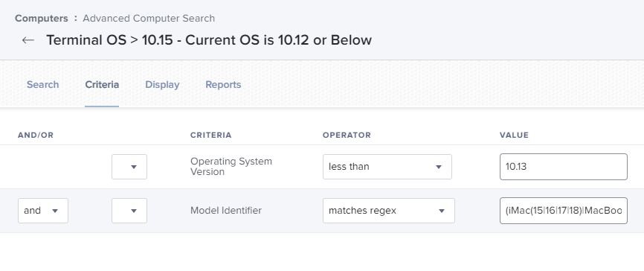Click the VALUE column header

coord(514,135)
